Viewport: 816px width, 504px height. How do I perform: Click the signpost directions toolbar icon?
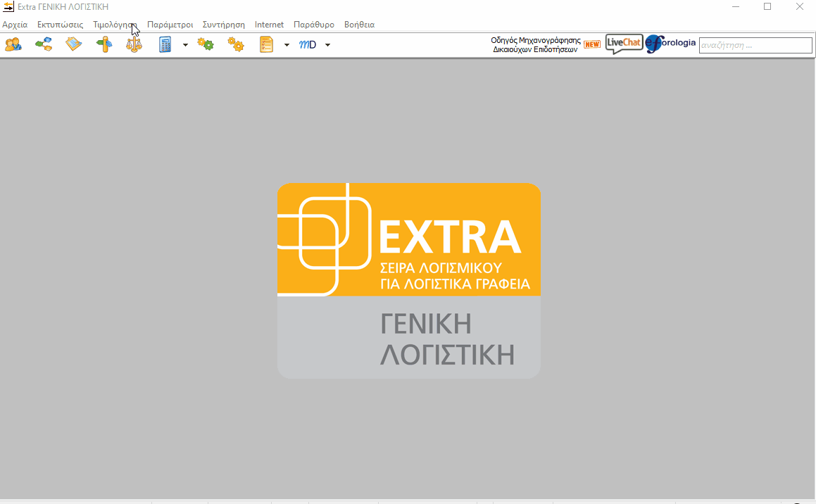click(104, 44)
